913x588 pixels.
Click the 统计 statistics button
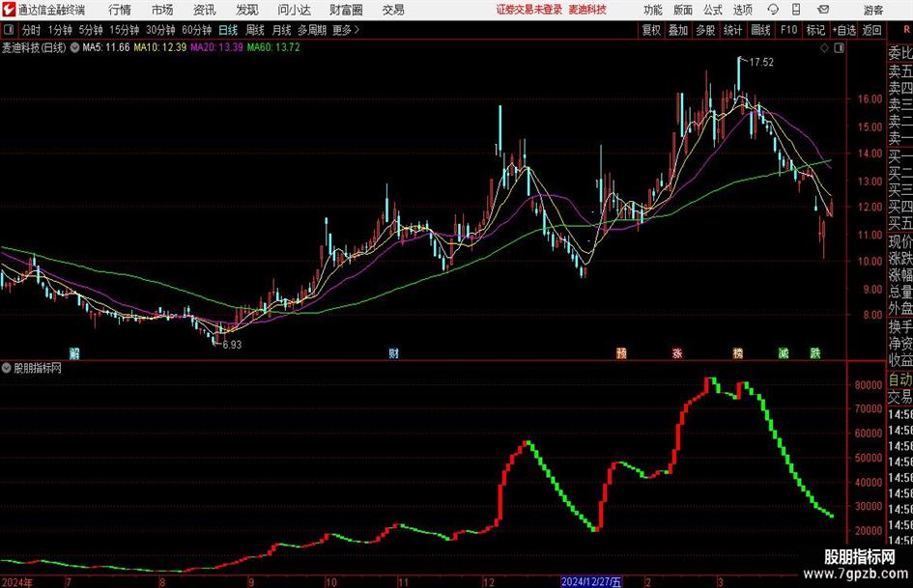coord(732,30)
